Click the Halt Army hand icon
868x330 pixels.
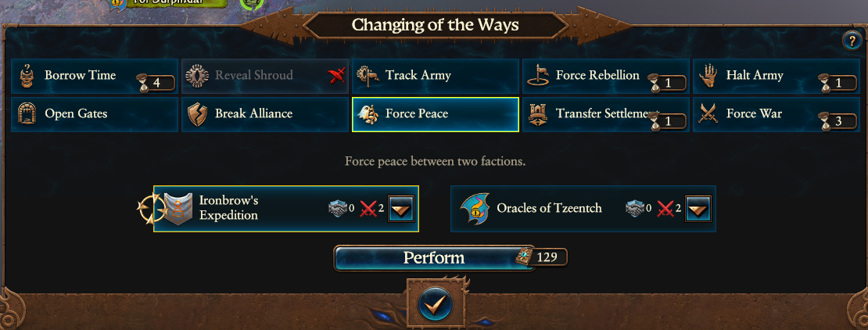(x=708, y=76)
